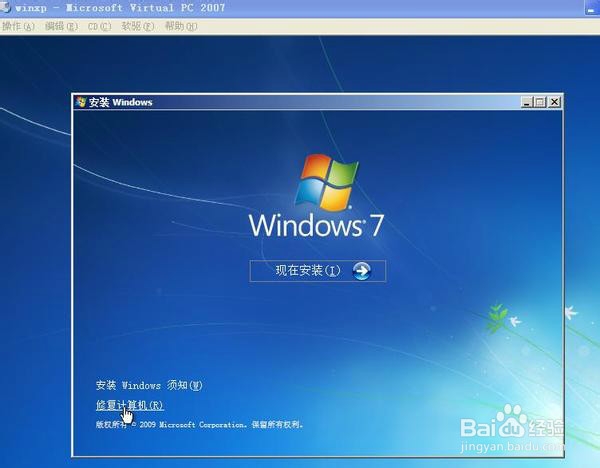This screenshot has height=468, width=600.
Task: Open 安装 Windows 须知(W) link
Action: tap(149, 385)
